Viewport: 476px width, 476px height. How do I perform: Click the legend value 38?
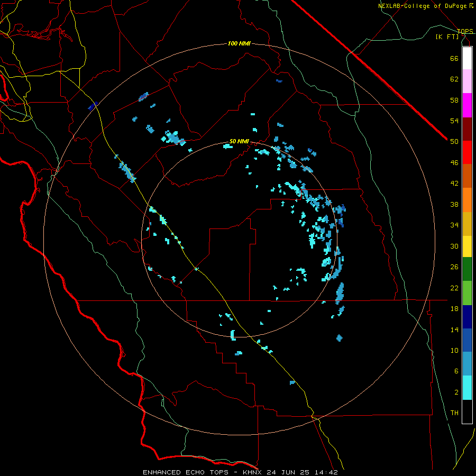coord(454,204)
